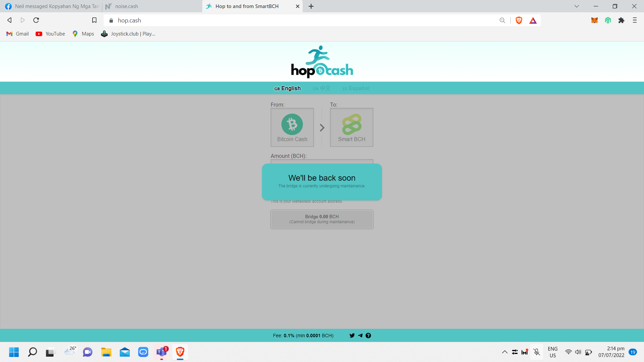The height and width of the screenshot is (362, 644).
Task: Click the hop.cash logo
Action: tap(322, 62)
